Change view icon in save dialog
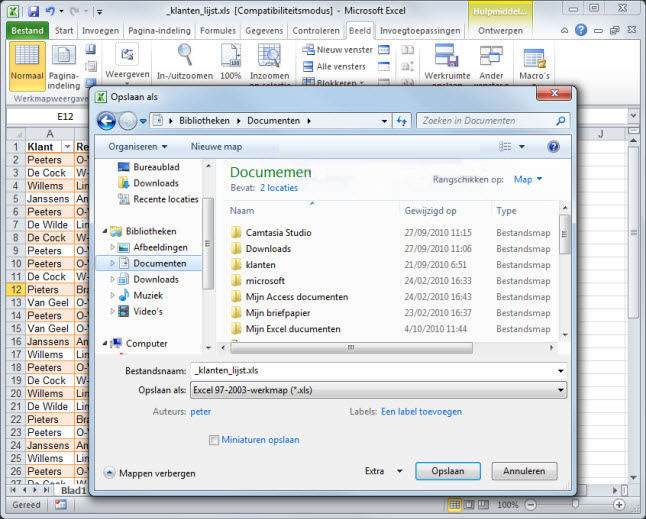 (x=505, y=147)
